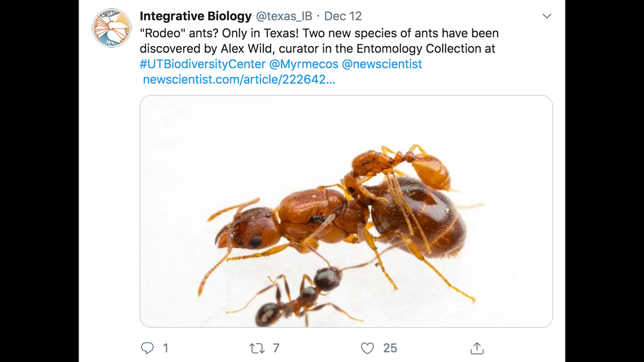Click the share upload icon
Viewport: 644px width, 362px height.
click(x=477, y=348)
